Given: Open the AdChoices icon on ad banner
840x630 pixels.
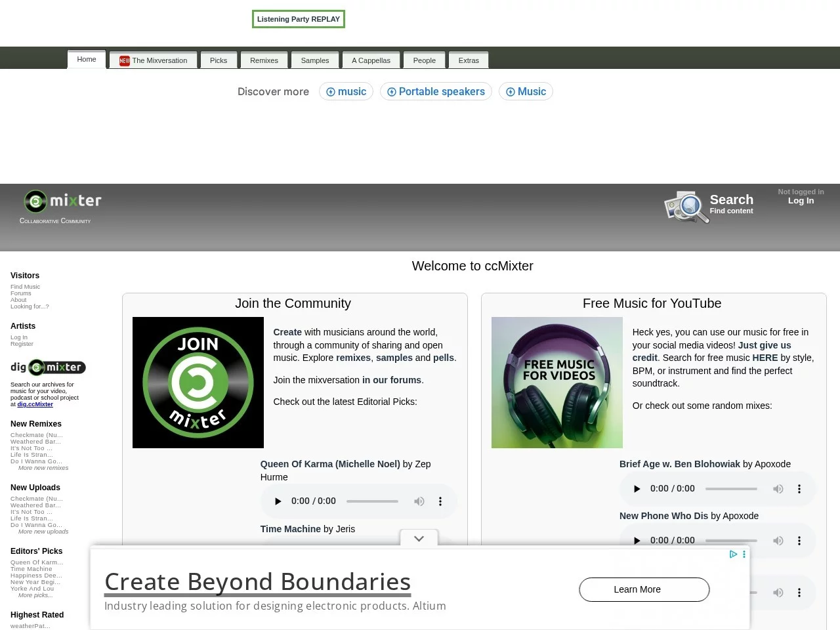Looking at the screenshot, I should [x=733, y=555].
